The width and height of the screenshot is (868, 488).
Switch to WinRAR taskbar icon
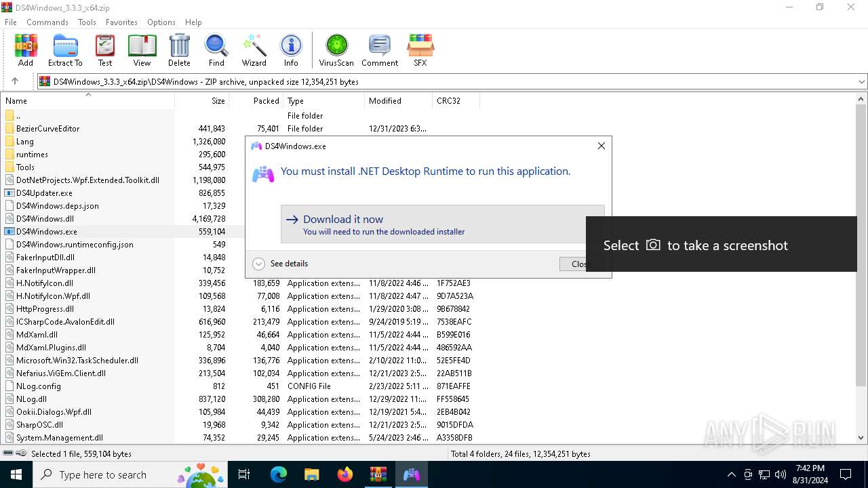click(378, 474)
